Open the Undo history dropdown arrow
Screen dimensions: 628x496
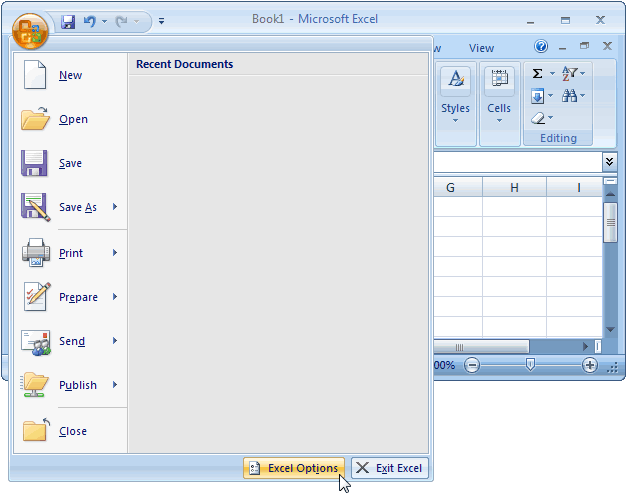(105, 21)
